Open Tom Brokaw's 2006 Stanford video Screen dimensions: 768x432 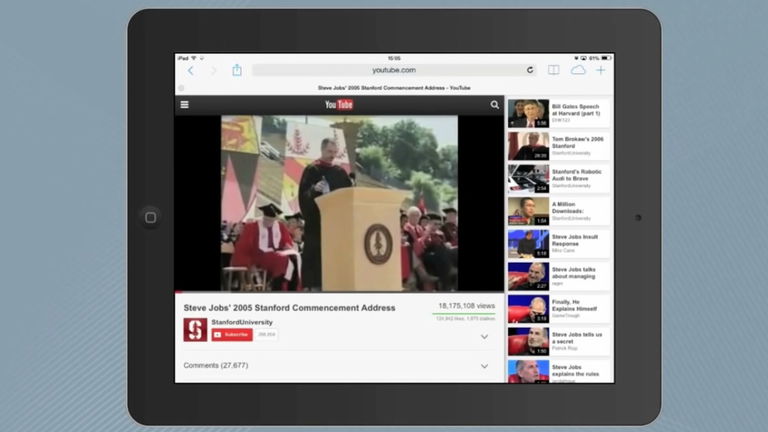559,146
